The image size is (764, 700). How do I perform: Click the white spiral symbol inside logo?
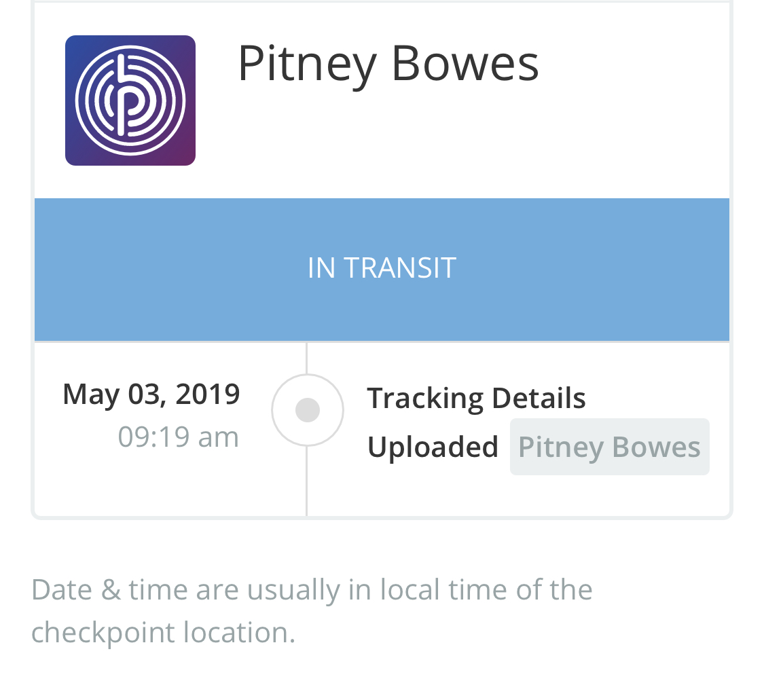coord(130,100)
